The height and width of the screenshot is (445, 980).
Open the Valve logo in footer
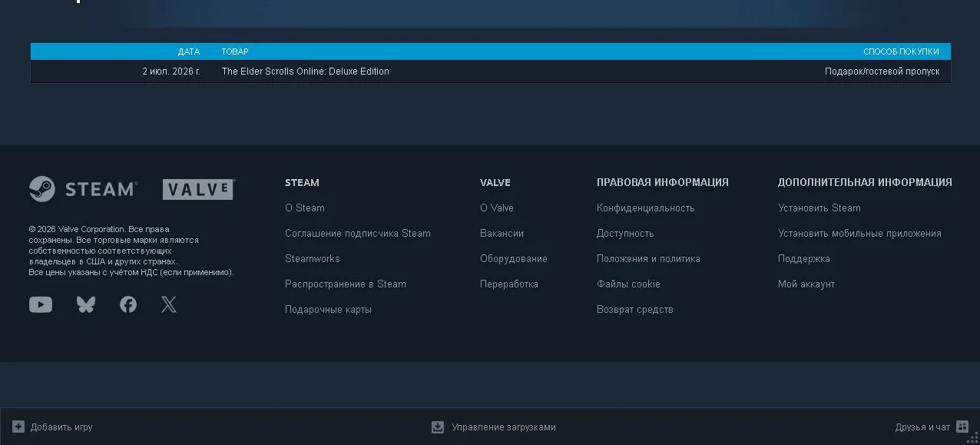pyautogui.click(x=198, y=189)
